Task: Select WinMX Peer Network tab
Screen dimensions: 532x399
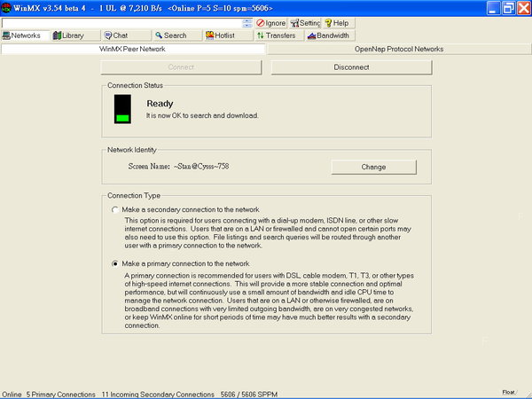Action: 132,49
